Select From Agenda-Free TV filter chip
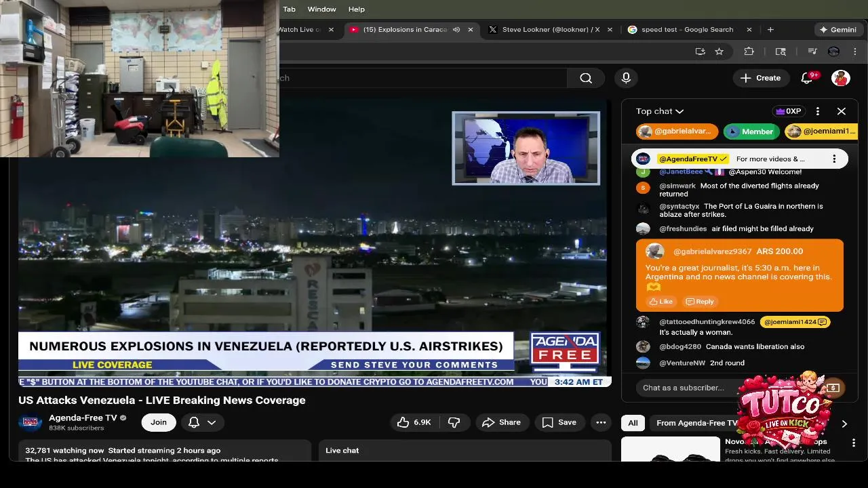 point(696,423)
